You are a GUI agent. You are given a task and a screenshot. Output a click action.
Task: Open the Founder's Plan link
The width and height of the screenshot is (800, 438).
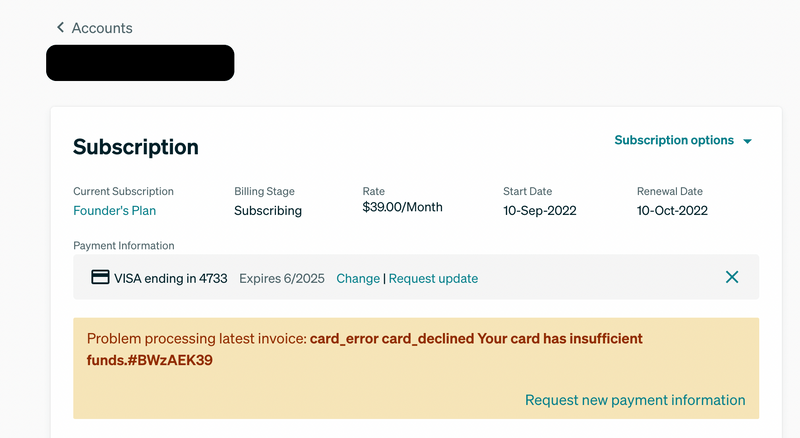click(115, 210)
